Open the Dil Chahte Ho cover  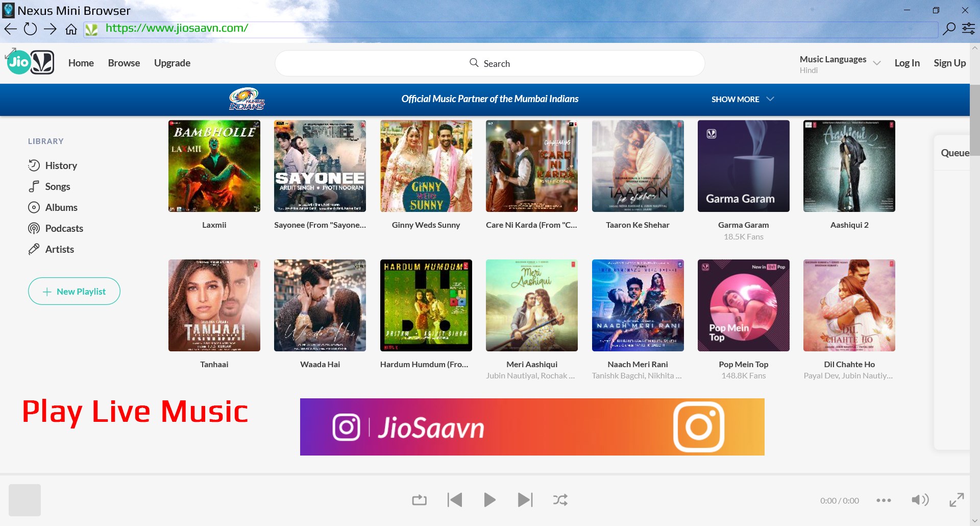pyautogui.click(x=849, y=305)
